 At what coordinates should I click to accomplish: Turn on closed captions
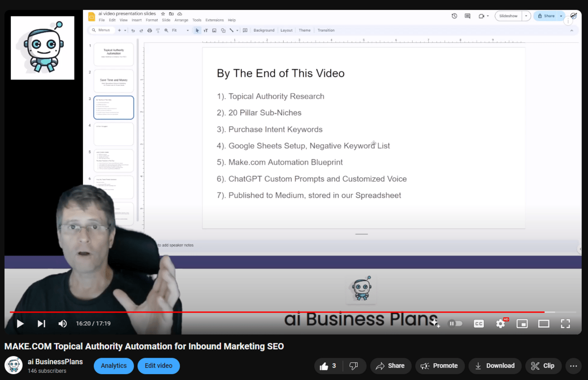(x=479, y=324)
